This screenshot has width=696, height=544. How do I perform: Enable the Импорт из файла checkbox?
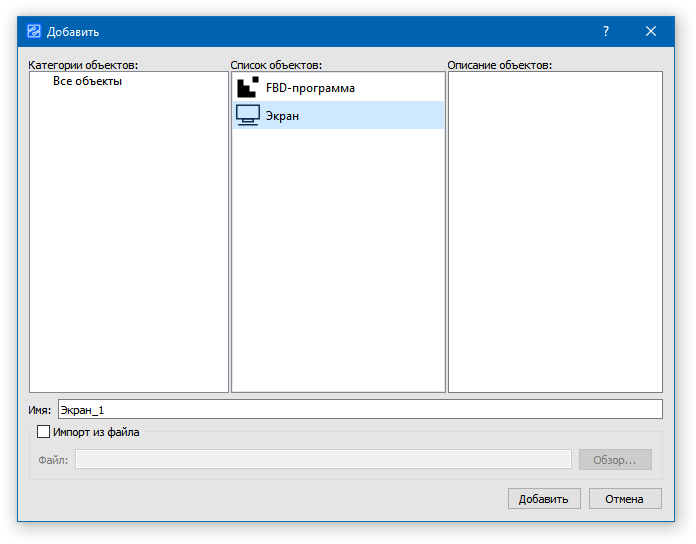click(x=43, y=432)
